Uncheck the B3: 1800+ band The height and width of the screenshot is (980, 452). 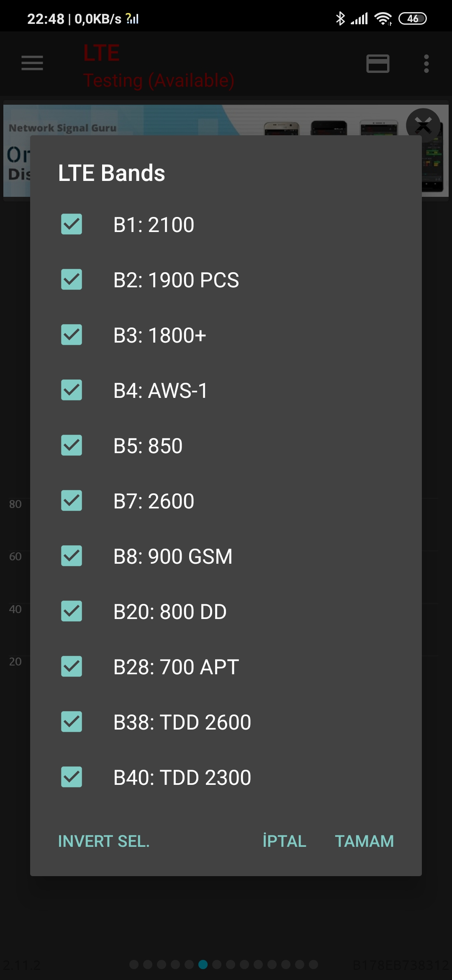[x=72, y=335]
